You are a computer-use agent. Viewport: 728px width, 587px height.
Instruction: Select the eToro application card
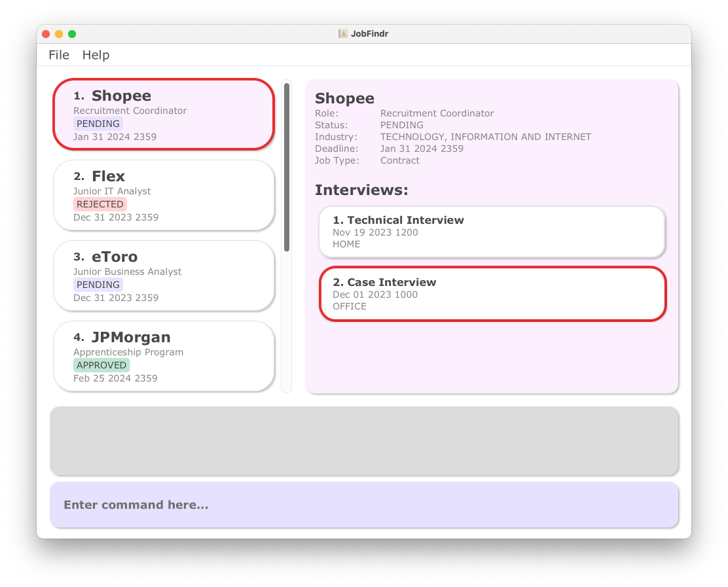click(x=164, y=276)
